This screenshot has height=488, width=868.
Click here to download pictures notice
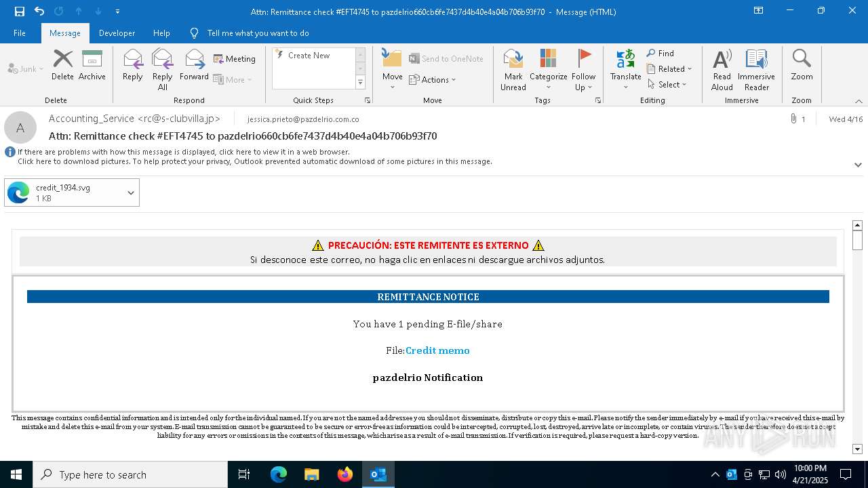254,161
